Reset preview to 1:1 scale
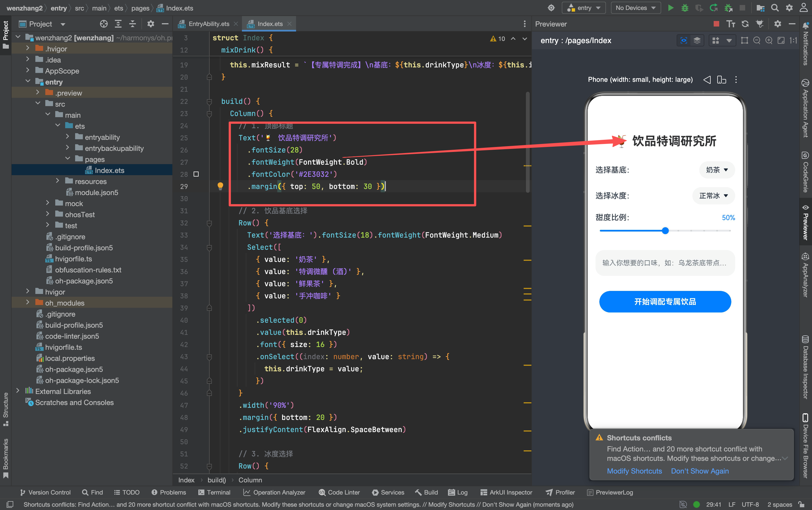The width and height of the screenshot is (812, 510). coord(793,41)
